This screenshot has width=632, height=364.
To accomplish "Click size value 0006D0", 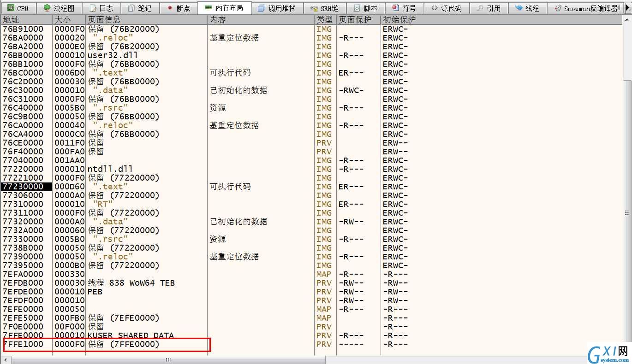I will click(69, 73).
